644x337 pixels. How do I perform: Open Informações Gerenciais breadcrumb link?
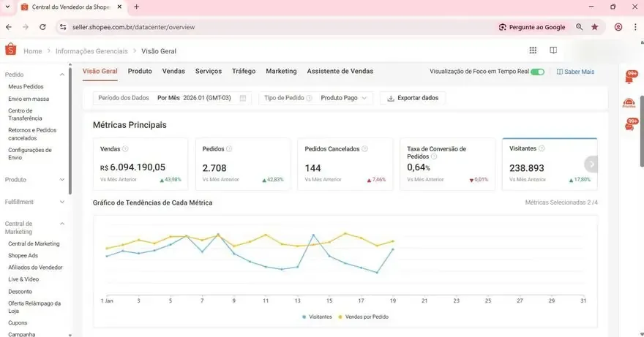pyautogui.click(x=91, y=51)
